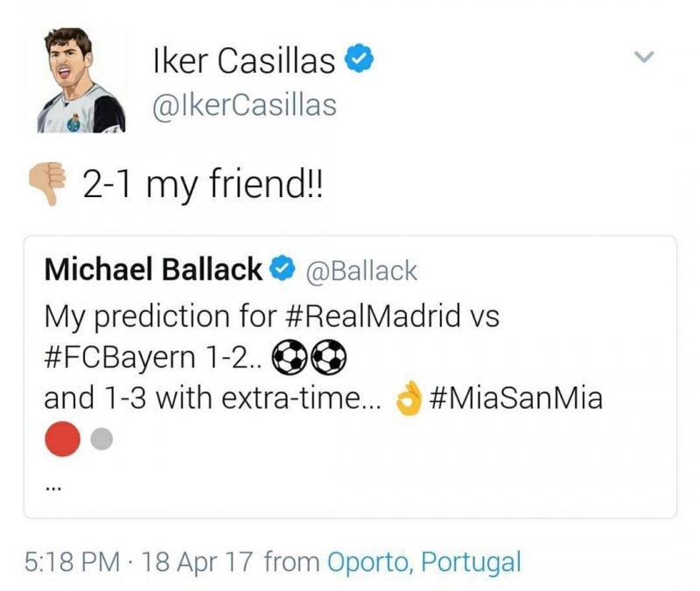The width and height of the screenshot is (700, 591).
Task: Click the verified badge beside Iker Casillas
Action: 360,60
